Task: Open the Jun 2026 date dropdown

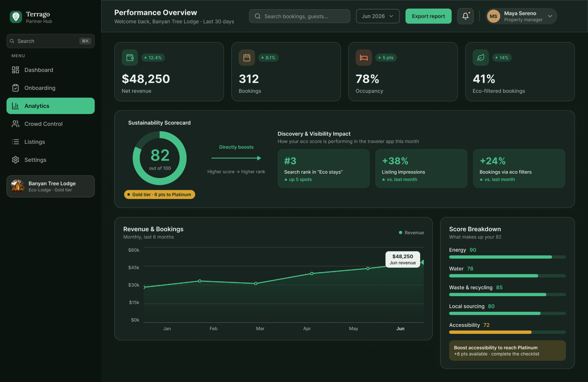Action: [x=378, y=16]
